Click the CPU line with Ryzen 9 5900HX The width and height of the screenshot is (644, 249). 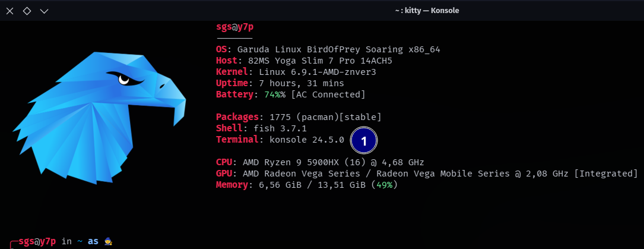pyautogui.click(x=320, y=162)
